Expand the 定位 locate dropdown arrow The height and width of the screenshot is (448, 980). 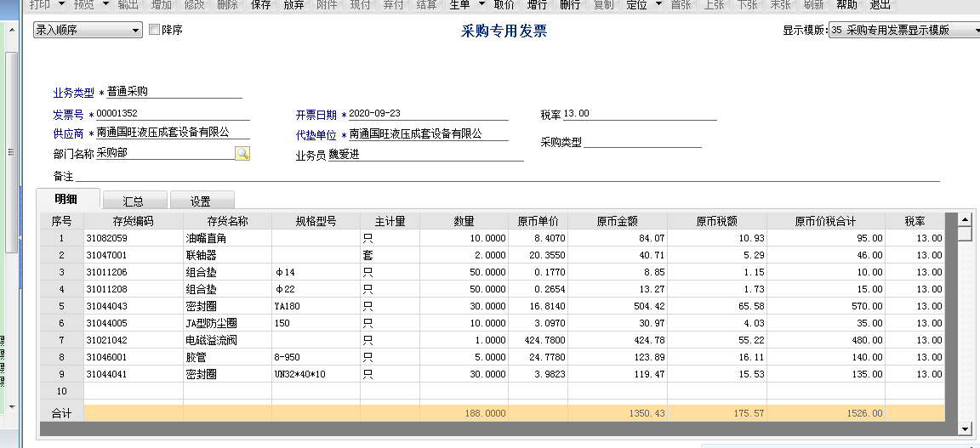pyautogui.click(x=658, y=4)
